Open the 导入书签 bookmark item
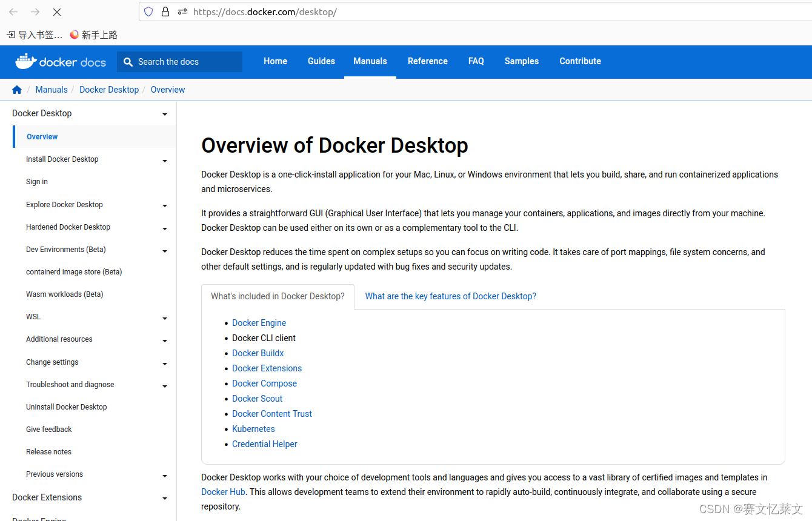The width and height of the screenshot is (812, 521). coord(35,35)
